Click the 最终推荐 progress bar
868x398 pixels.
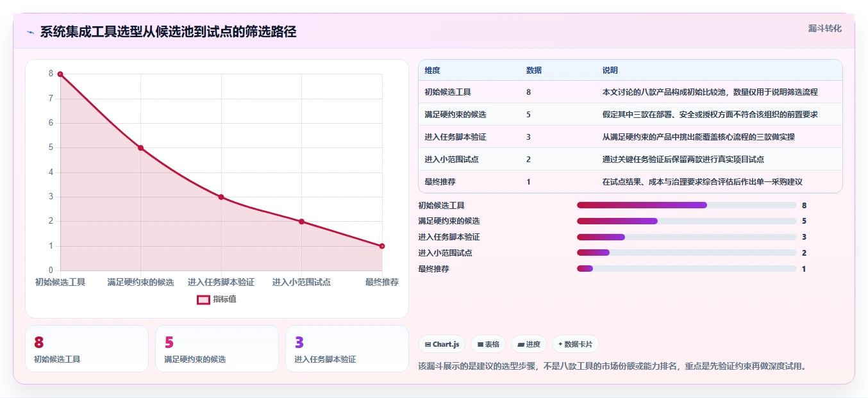click(x=687, y=269)
